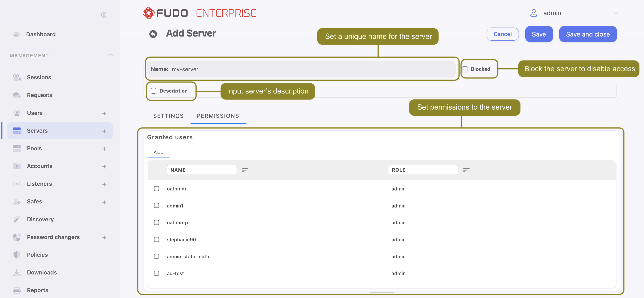Add a new user with plus icon
644x298 pixels.
104,113
